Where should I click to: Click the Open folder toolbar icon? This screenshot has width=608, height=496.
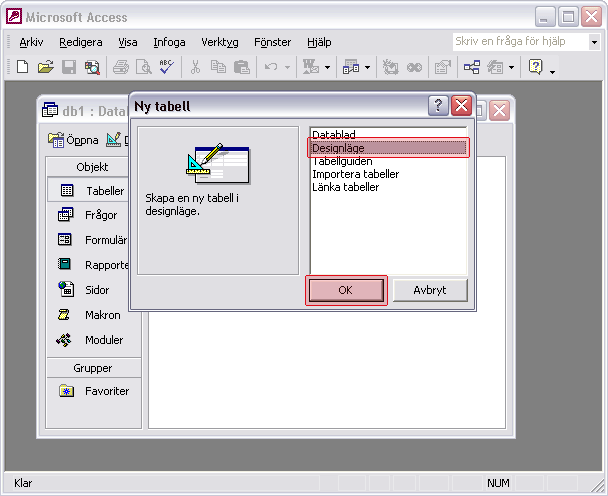tap(45, 67)
